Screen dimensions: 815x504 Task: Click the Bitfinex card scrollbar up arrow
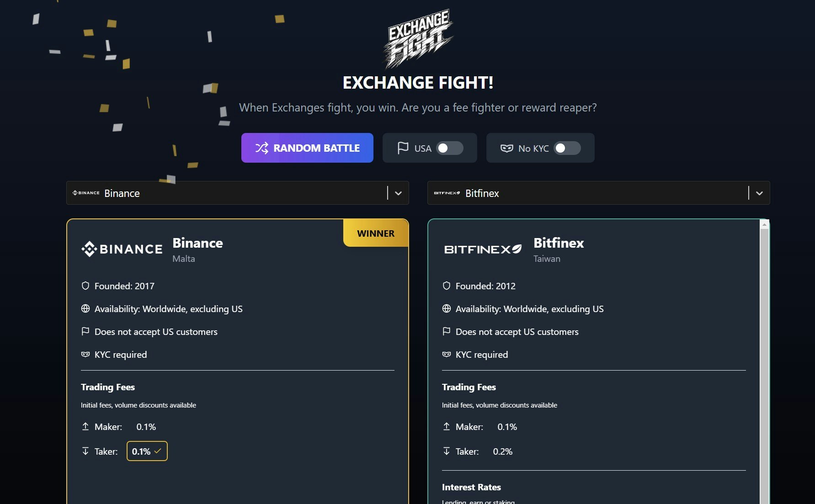pos(764,224)
